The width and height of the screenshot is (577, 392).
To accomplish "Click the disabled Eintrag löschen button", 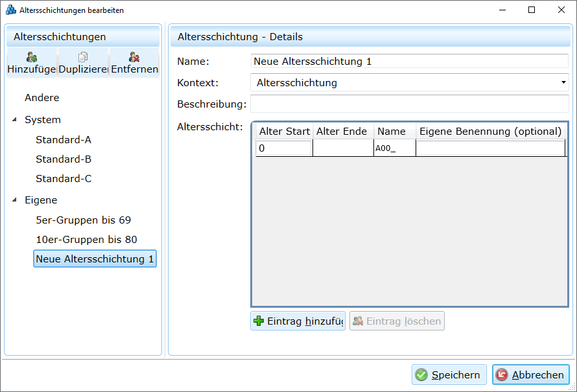I will coord(397,321).
